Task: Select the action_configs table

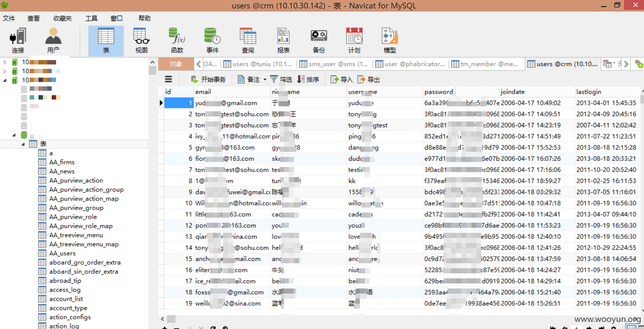Action: (x=70, y=317)
